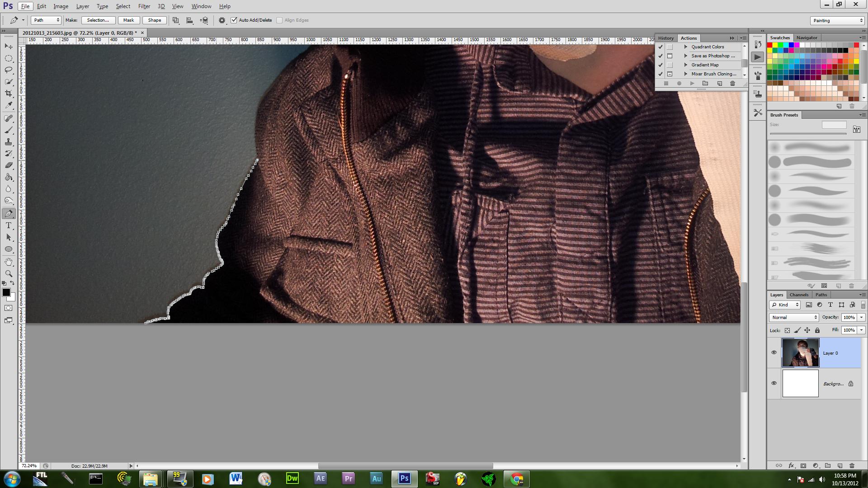Hide the Background layer eye icon

point(774,383)
